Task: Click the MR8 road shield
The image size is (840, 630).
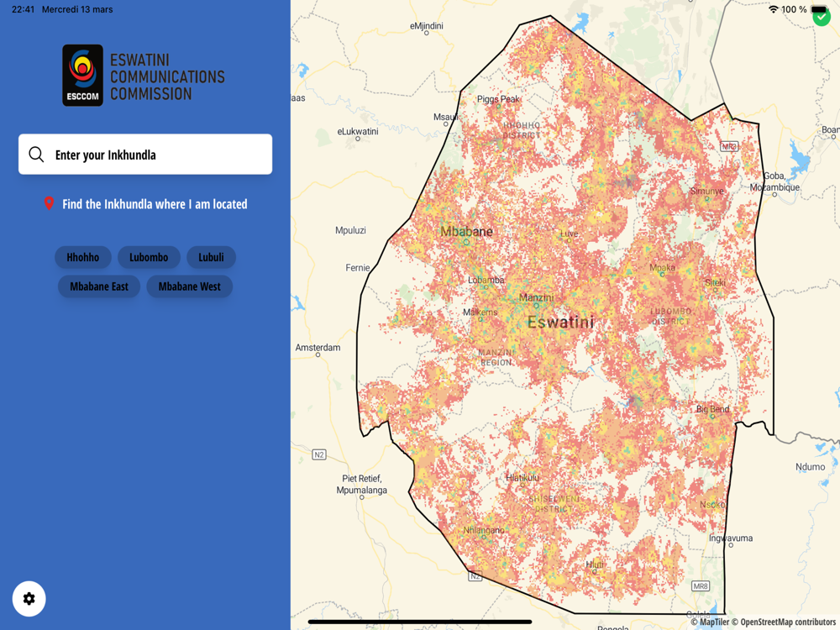Action: (x=701, y=586)
